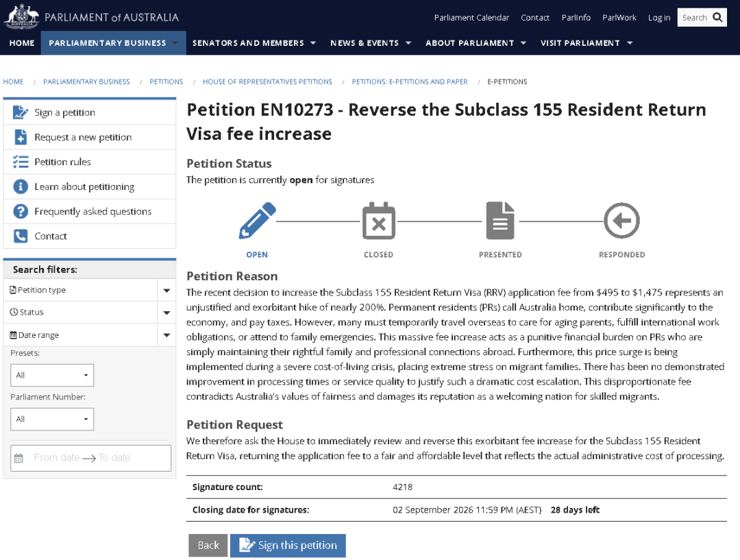Open ParlWork link
Screen dimensions: 740x560
coord(619,17)
